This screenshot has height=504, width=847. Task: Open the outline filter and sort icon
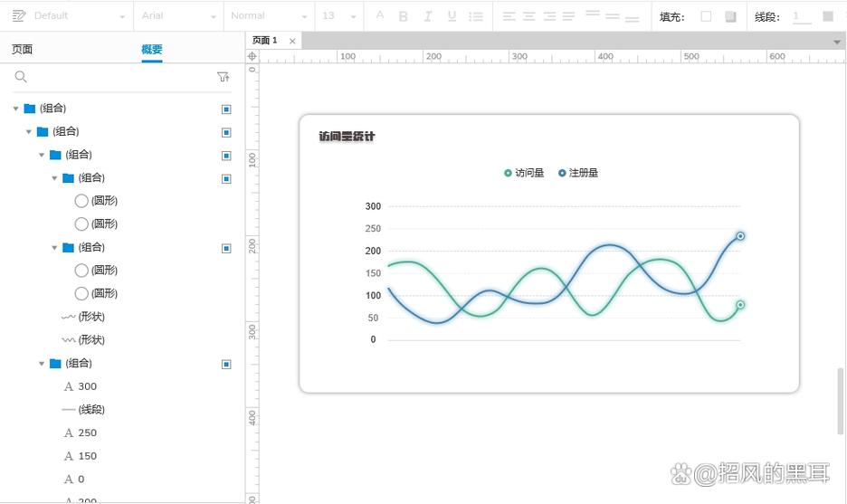coord(224,78)
